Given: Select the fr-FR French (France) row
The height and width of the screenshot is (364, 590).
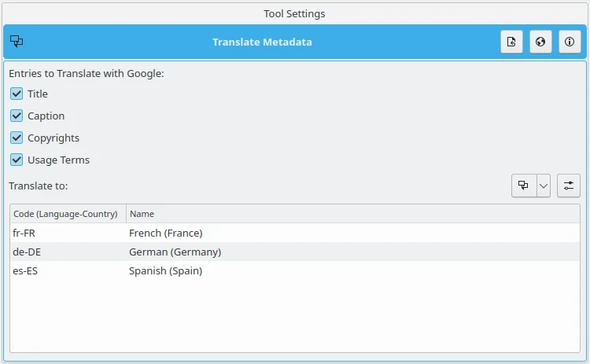Looking at the screenshot, I should pos(165,233).
